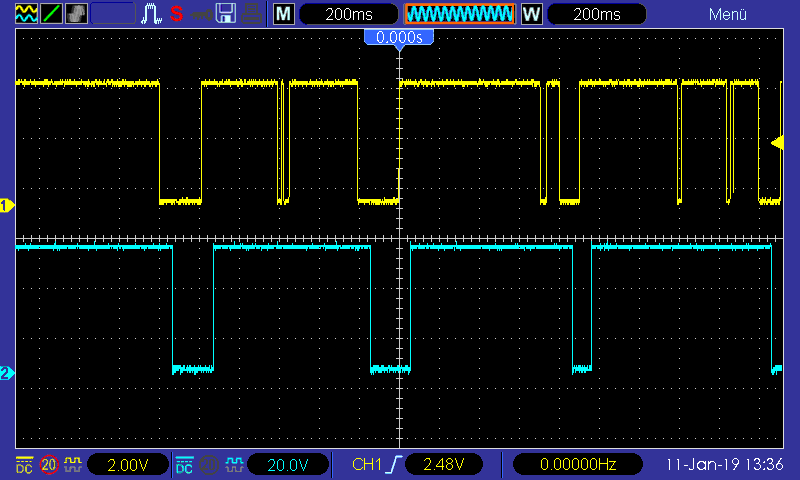800x480 pixels.
Task: Click the 0.000s trigger position marker
Action: [399, 37]
